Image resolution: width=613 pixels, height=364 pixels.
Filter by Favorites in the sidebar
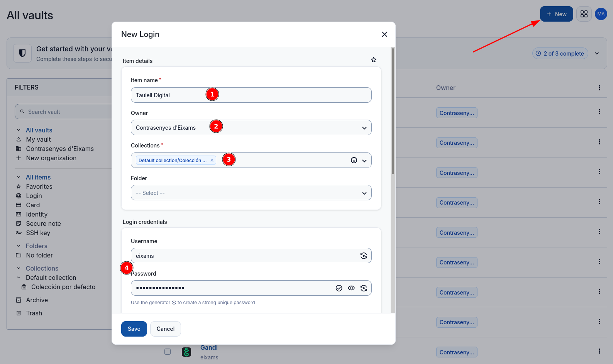tap(39, 187)
